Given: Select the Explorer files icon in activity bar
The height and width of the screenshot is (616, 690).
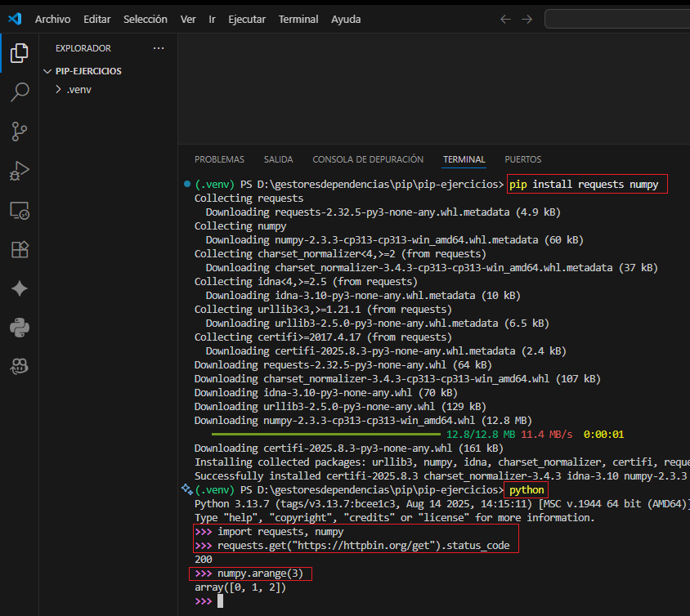Looking at the screenshot, I should click(19, 53).
